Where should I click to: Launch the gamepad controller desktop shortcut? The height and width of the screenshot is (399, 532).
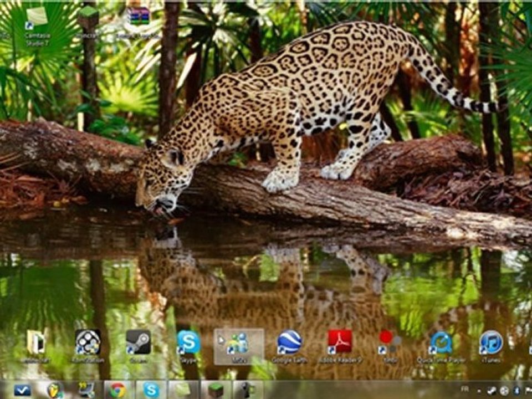coord(88,346)
